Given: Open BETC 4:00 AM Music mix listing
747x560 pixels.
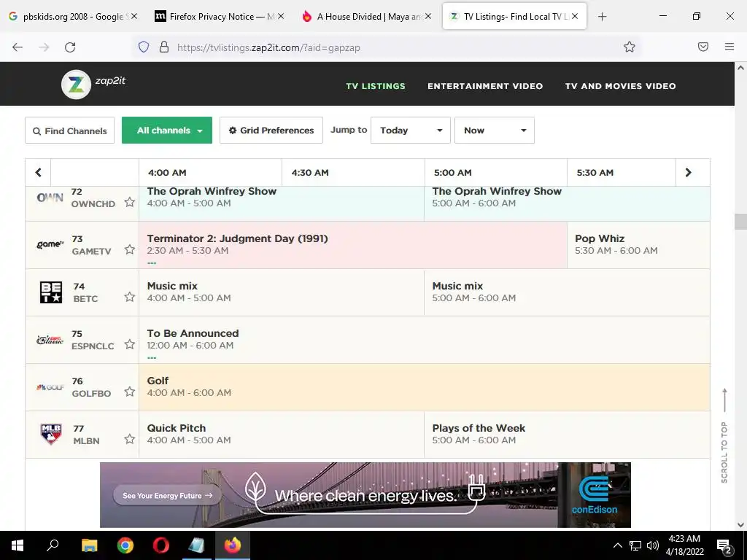Looking at the screenshot, I should (x=282, y=292).
